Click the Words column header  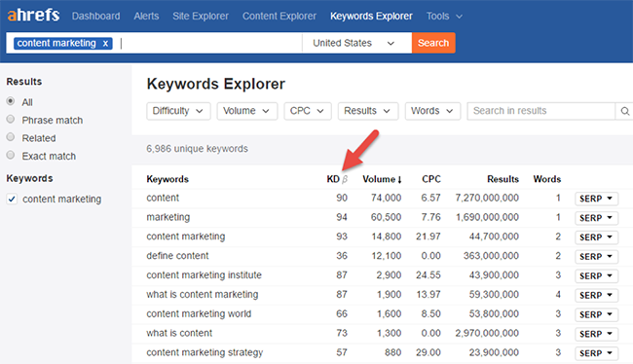pos(547,179)
